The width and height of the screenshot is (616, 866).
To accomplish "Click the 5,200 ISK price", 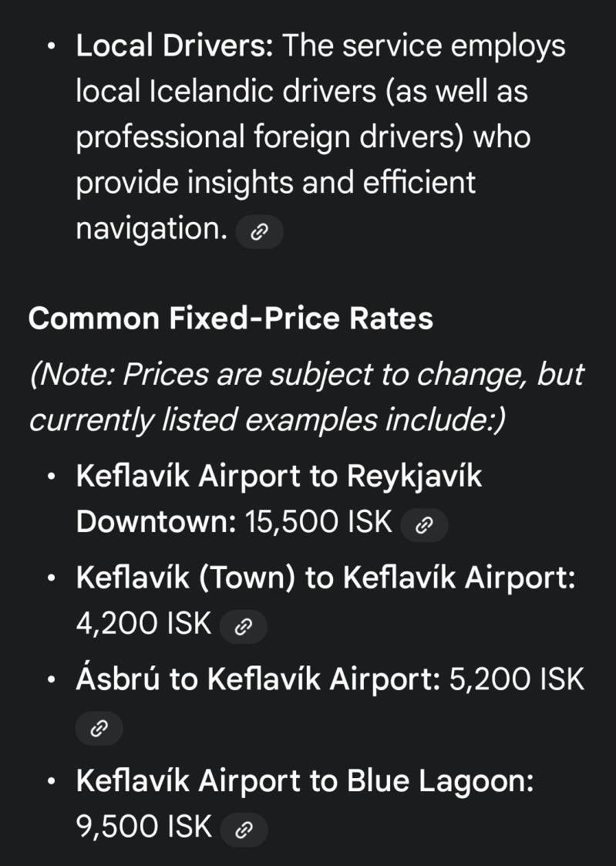I will pos(515,679).
